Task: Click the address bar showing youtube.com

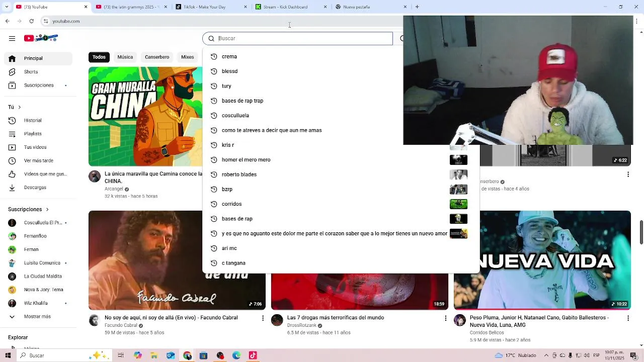Action: click(x=221, y=21)
